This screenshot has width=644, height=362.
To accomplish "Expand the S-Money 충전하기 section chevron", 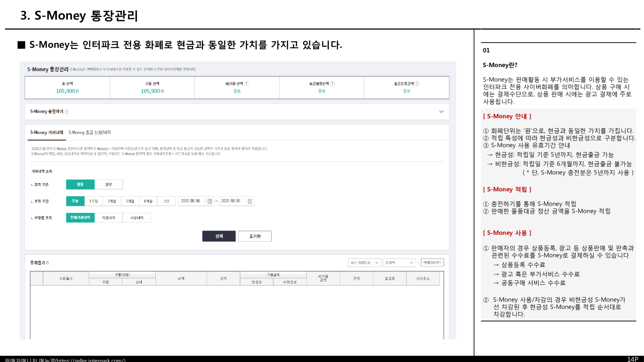I will (x=441, y=112).
